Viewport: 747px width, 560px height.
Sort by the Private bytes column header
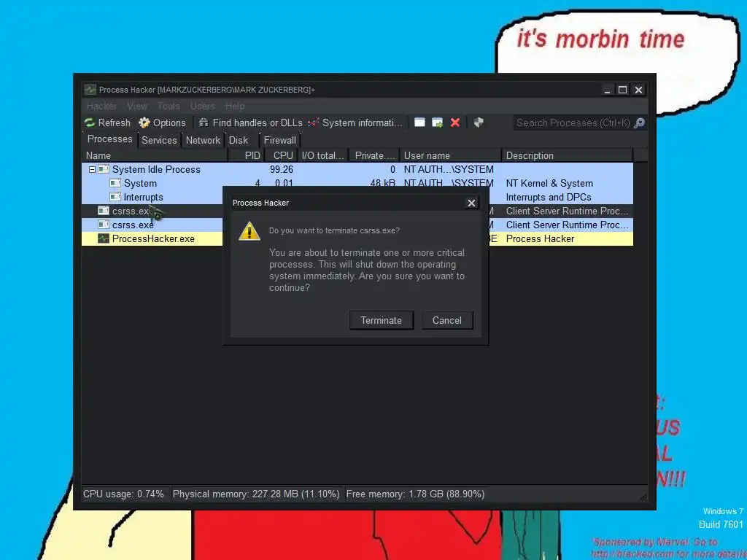[374, 156]
